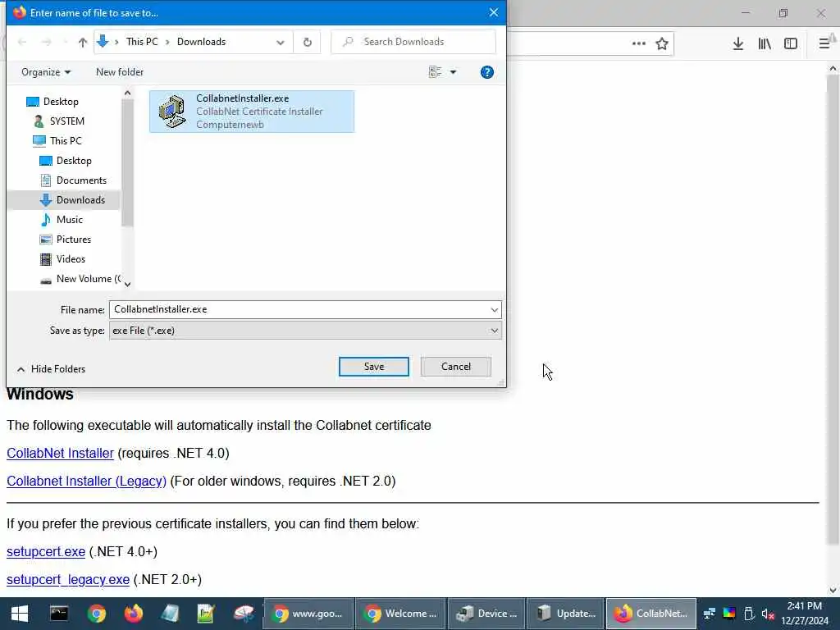840x630 pixels.
Task: Open Command Prompt from taskbar
Action: (59, 614)
